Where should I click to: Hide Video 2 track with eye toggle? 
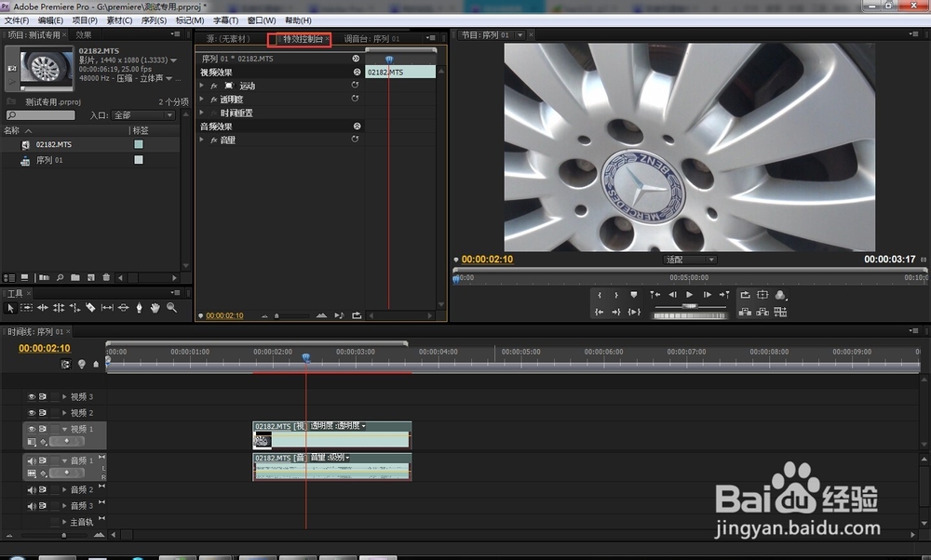(x=32, y=412)
